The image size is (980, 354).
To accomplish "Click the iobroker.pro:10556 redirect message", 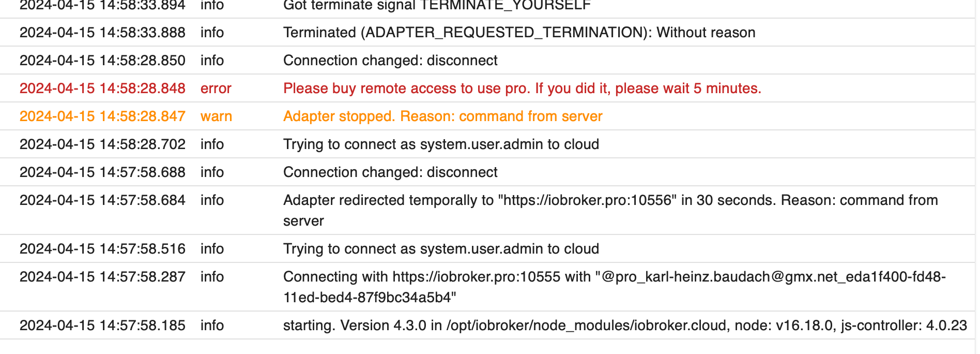I will (x=610, y=211).
